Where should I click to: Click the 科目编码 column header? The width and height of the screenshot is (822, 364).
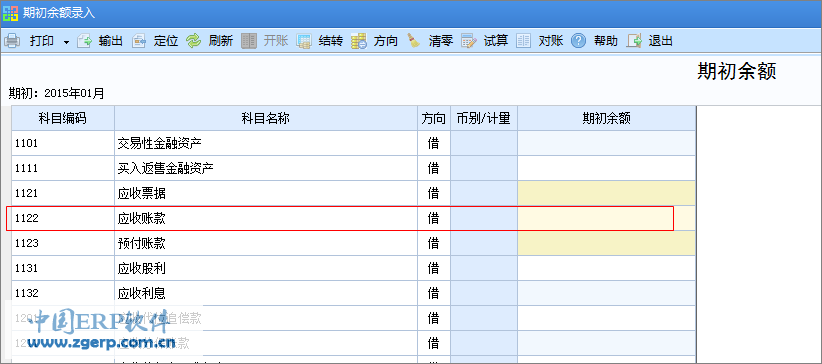63,119
